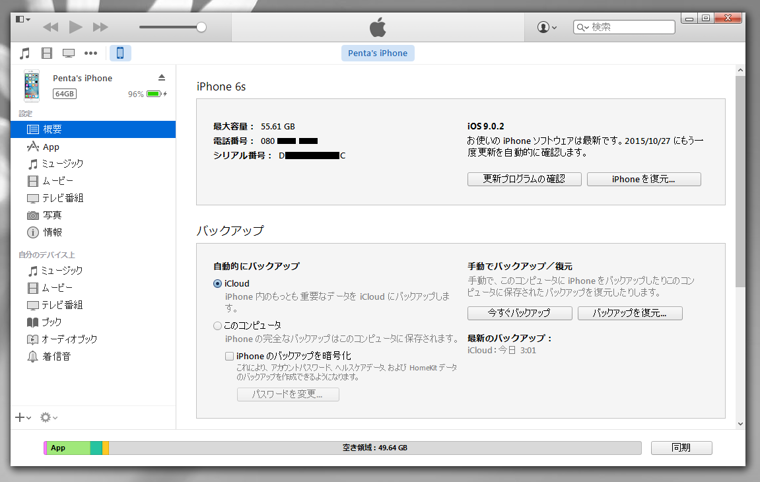760x482 pixels.
Task: Open the gear actions menu
Action: (x=48, y=418)
